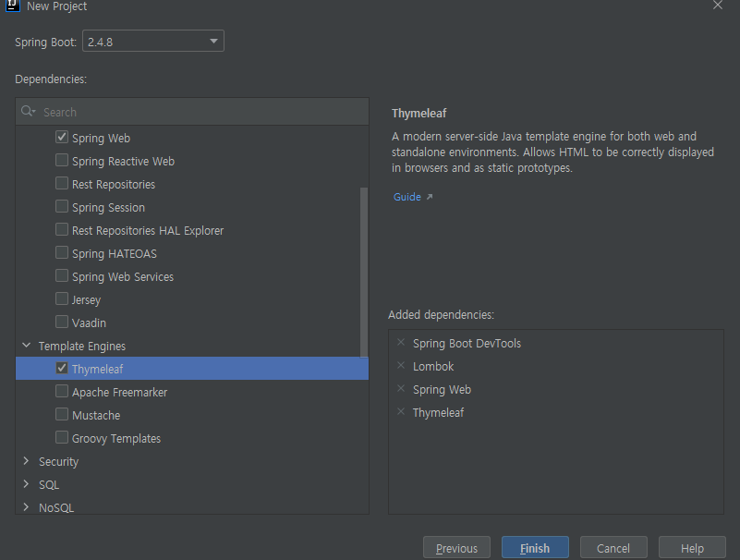The image size is (740, 560).
Task: Select Spring Boot DevTools in added list
Action: (467, 343)
